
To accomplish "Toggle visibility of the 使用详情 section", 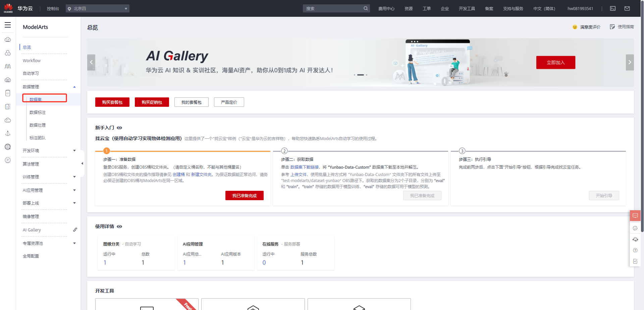I will pyautogui.click(x=119, y=227).
